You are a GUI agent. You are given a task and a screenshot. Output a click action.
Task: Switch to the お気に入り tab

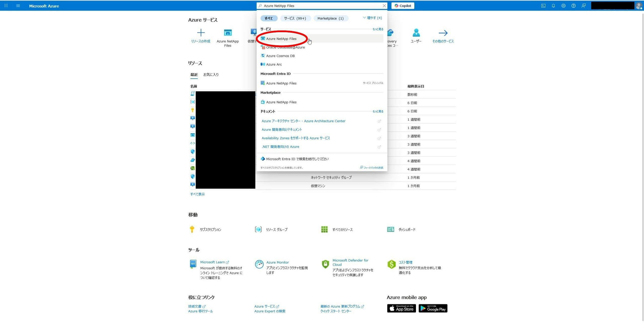pos(211,75)
